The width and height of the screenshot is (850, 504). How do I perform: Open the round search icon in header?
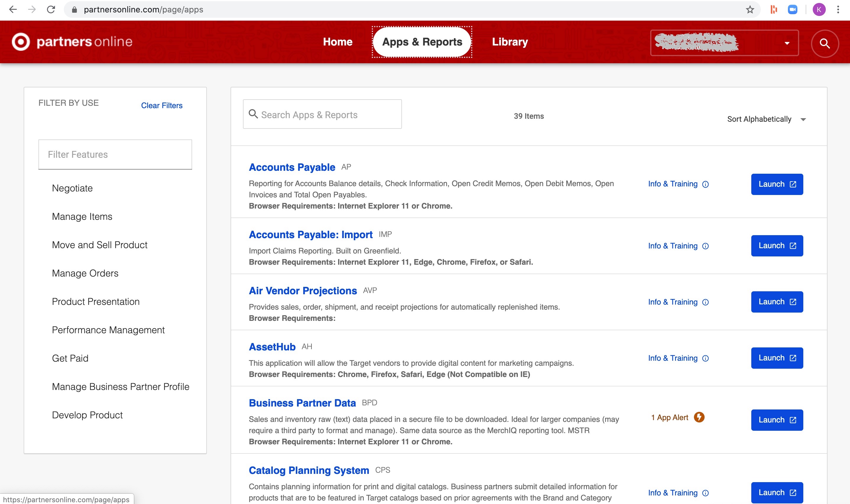[825, 43]
